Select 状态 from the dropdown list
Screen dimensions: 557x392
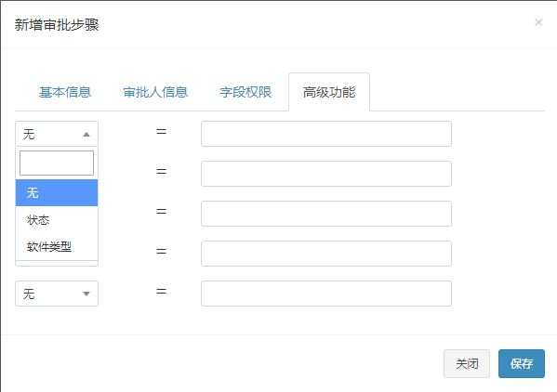point(57,219)
